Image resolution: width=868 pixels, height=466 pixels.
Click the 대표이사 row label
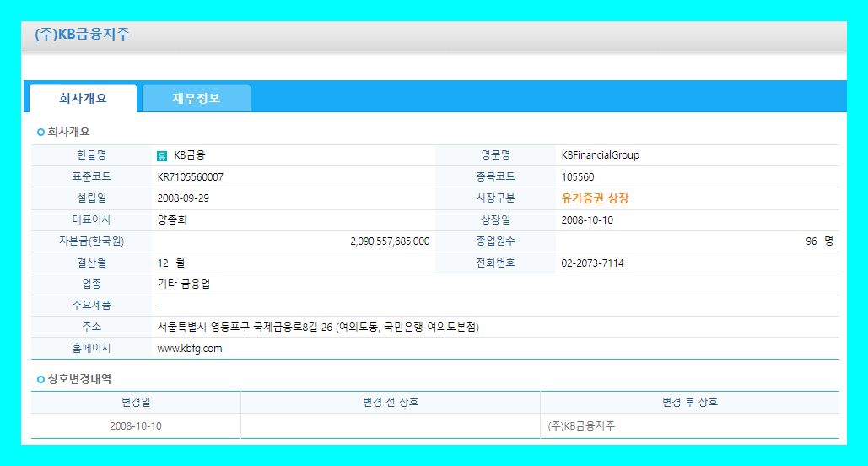[91, 219]
